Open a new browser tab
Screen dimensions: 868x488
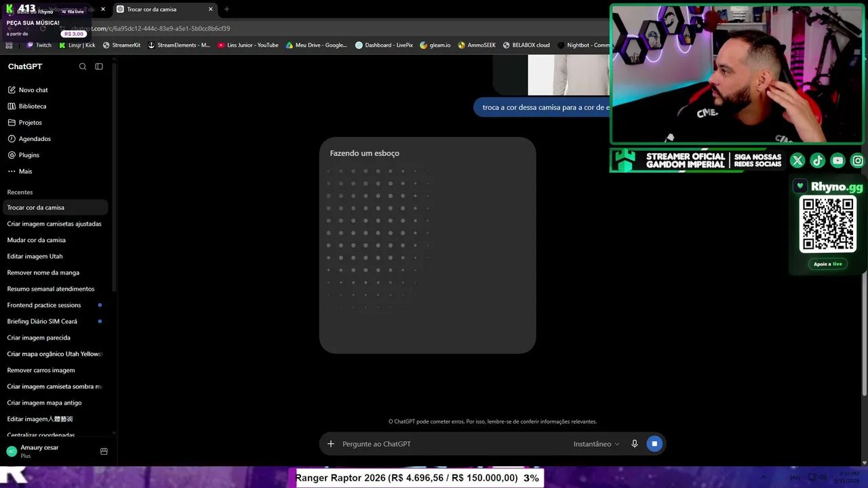pyautogui.click(x=226, y=9)
